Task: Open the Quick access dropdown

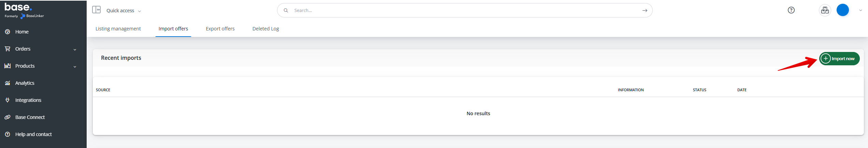Action: click(124, 11)
